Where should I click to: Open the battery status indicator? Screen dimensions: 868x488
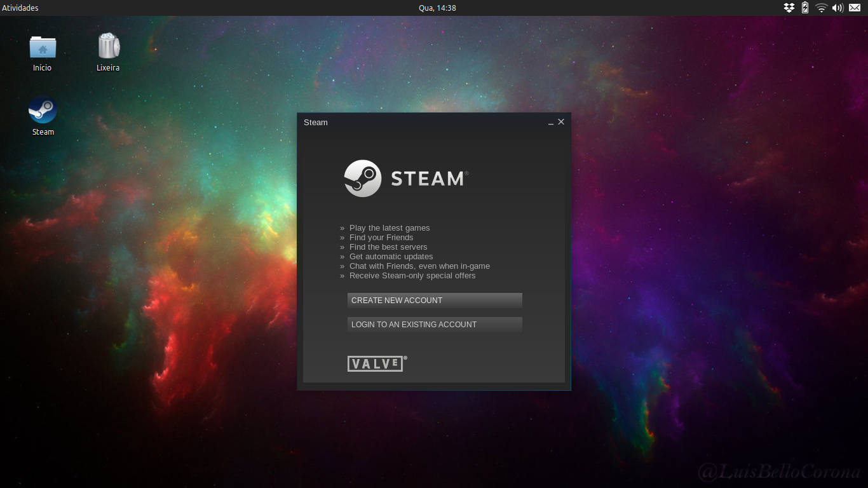point(805,8)
